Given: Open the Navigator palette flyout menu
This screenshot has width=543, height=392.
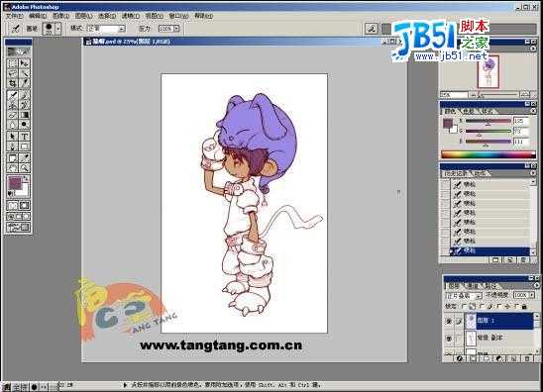Looking at the screenshot, I should coord(533,49).
